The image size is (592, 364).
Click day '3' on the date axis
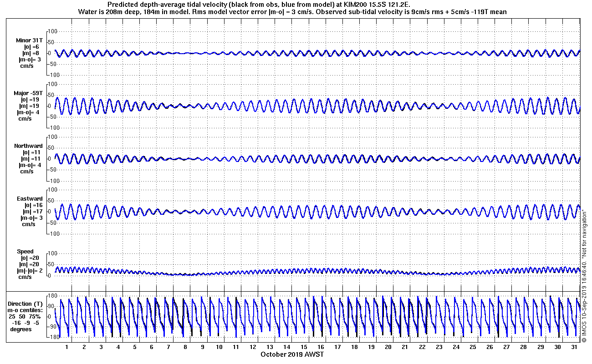(101, 347)
